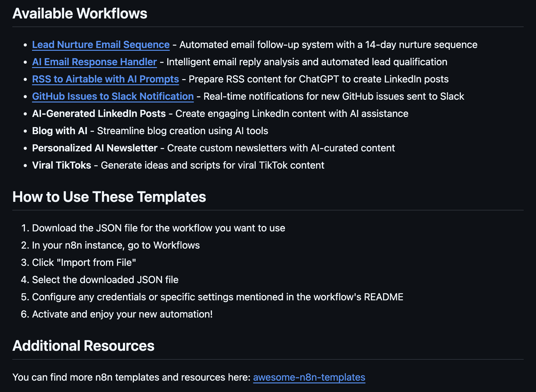Visit the awesome-n8n-templates resource link

click(x=309, y=377)
